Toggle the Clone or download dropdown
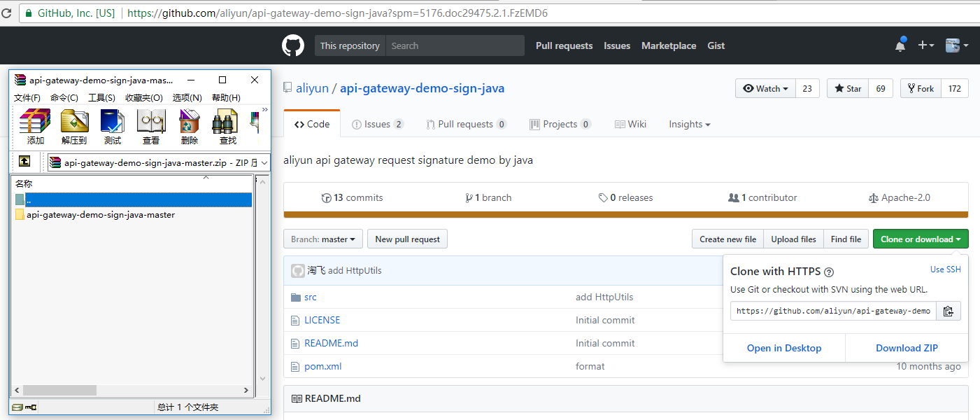Viewport: 980px width, 420px height. (x=921, y=239)
